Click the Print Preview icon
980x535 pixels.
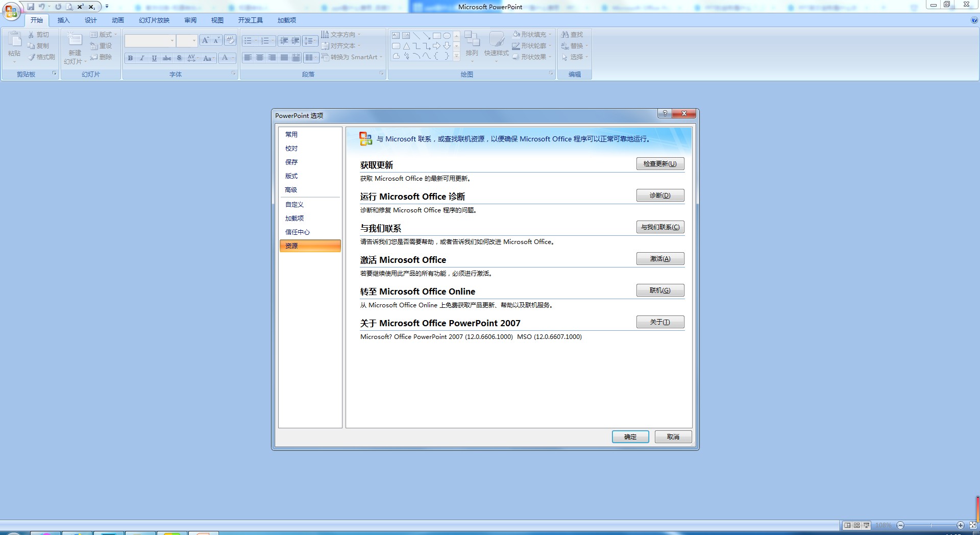point(69,7)
